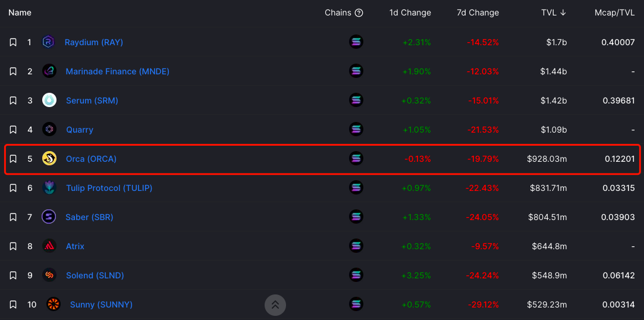The height and width of the screenshot is (320, 644).
Task: Click the Solana chain icon in Raydium row
Action: (356, 42)
